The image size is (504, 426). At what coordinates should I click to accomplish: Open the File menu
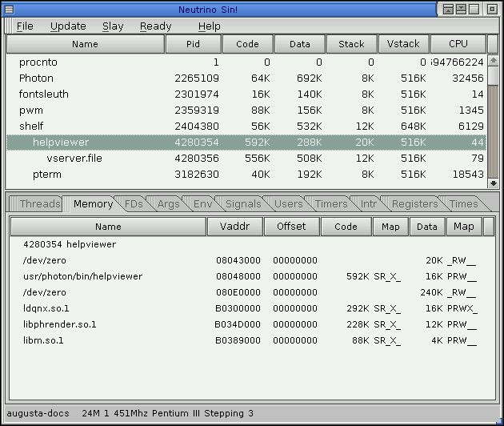[x=25, y=26]
